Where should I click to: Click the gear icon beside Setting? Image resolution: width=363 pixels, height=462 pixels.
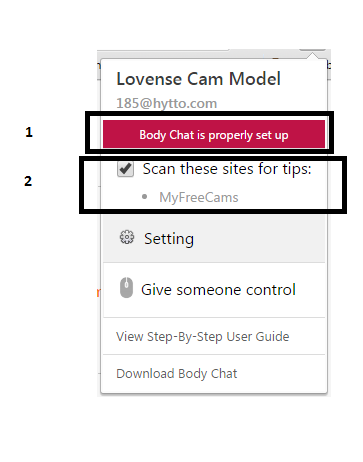127,238
